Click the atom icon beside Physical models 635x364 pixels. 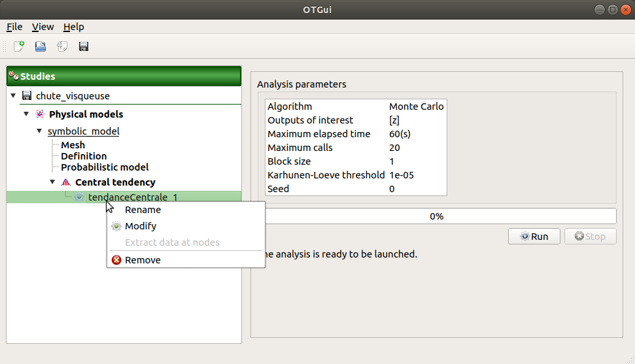tap(40, 114)
